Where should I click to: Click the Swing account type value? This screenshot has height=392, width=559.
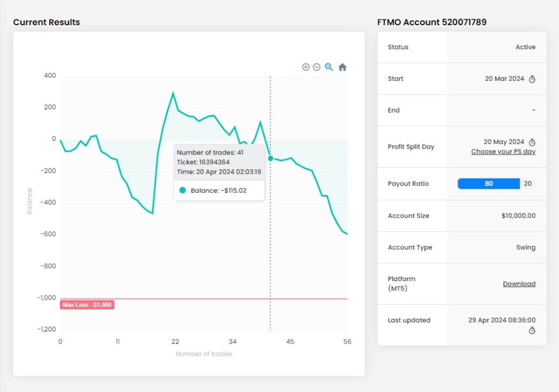(x=525, y=247)
